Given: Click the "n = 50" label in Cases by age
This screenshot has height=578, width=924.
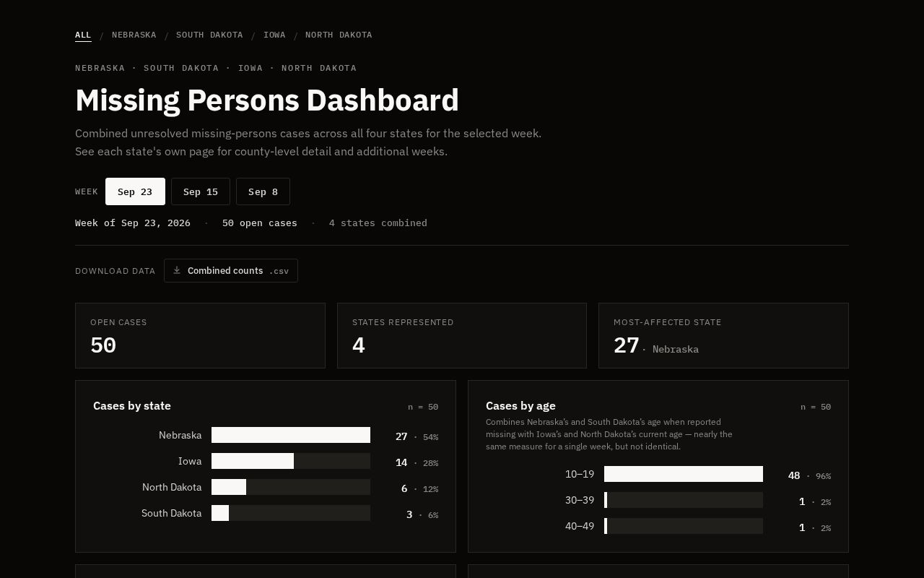Looking at the screenshot, I should pos(816,407).
